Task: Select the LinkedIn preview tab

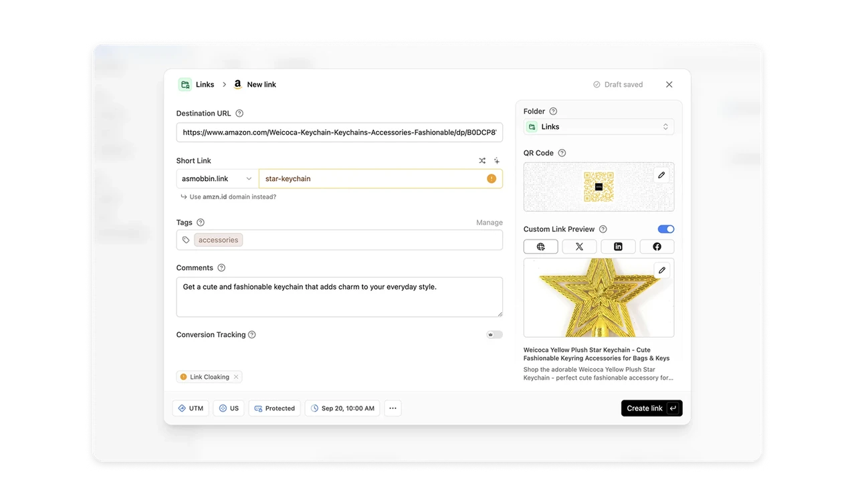Action: click(618, 247)
